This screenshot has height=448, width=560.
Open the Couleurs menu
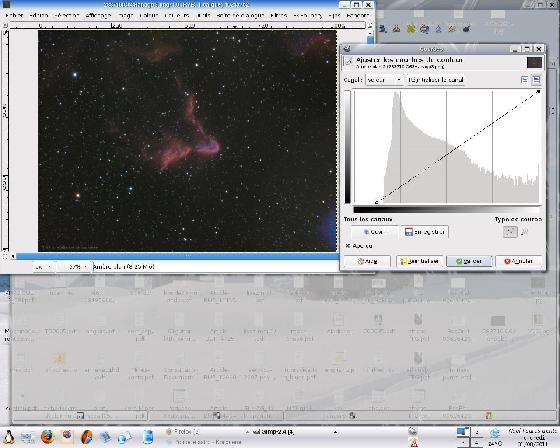pyautogui.click(x=149, y=15)
